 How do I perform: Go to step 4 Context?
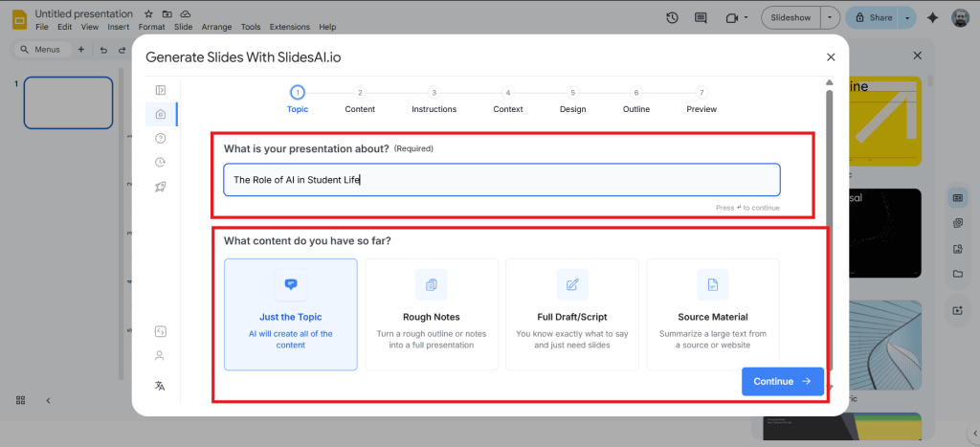click(508, 101)
